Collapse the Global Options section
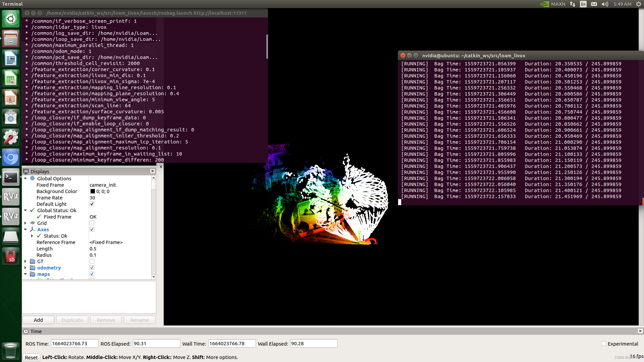Viewport: 644px width, 362px height. (25, 178)
